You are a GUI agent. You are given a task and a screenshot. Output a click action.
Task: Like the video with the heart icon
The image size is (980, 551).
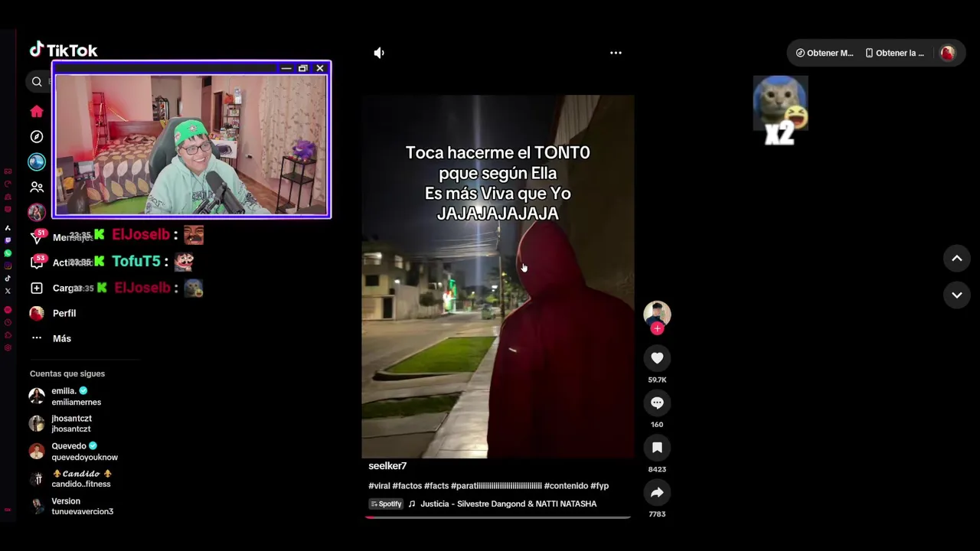click(x=657, y=358)
